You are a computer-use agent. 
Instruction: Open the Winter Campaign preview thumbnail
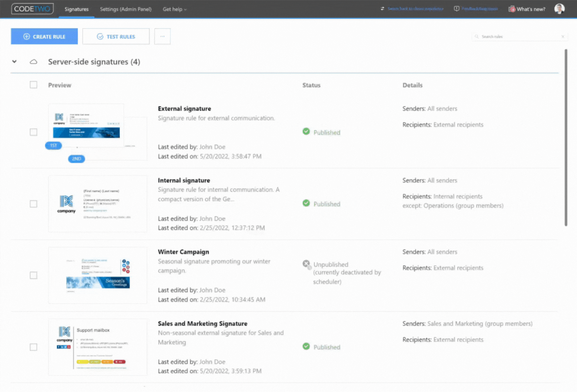click(98, 275)
